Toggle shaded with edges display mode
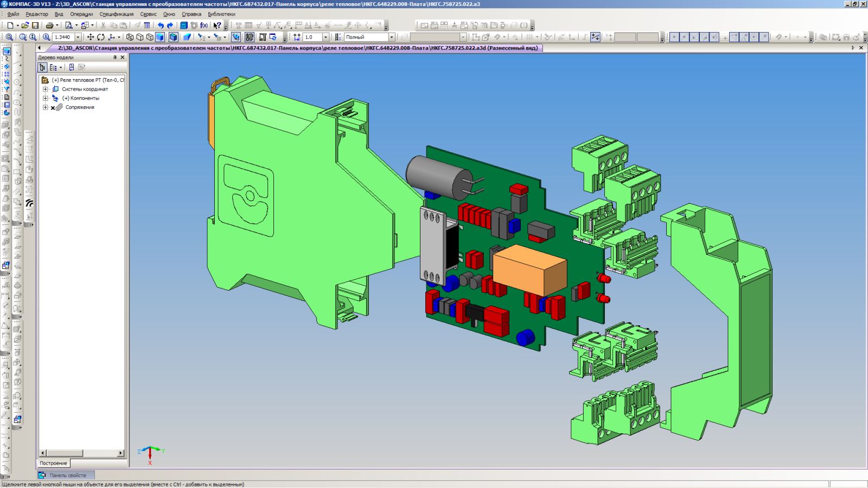This screenshot has height=488, width=868. pos(173,37)
